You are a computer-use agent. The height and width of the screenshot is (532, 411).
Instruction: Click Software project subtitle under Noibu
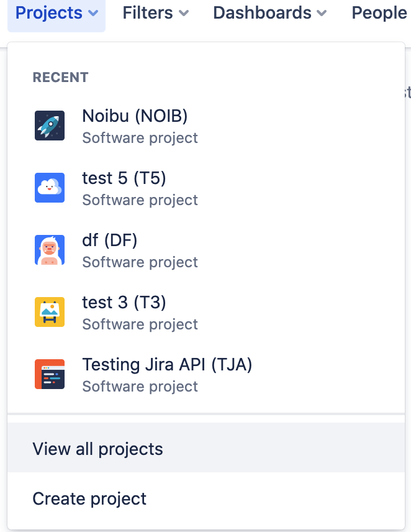point(140,138)
